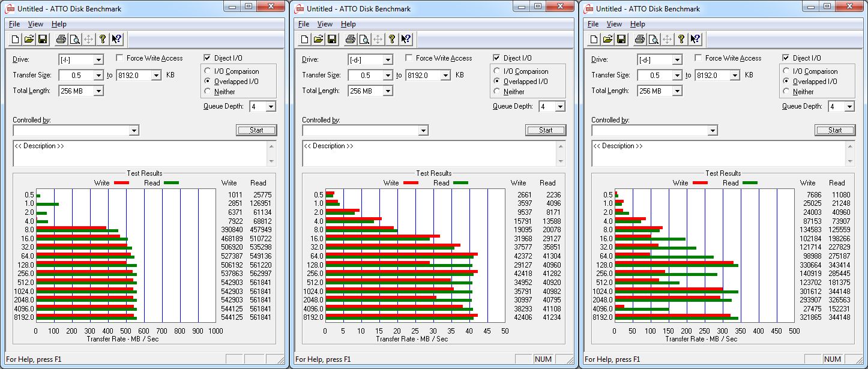The width and height of the screenshot is (868, 369).
Task: Open Help menu in right window
Action: [637, 24]
